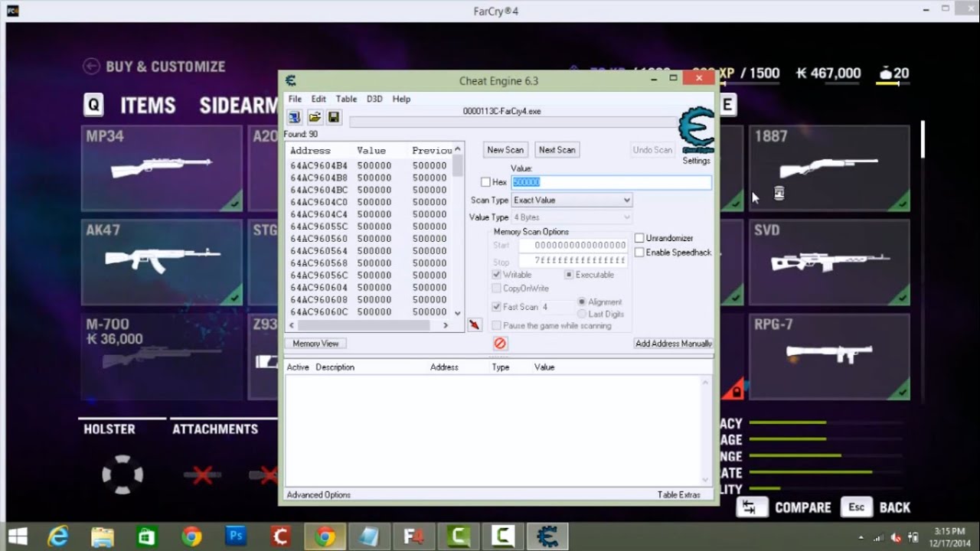Viewport: 980px width, 551px height.
Task: Click the Next Scan button
Action: 557,150
